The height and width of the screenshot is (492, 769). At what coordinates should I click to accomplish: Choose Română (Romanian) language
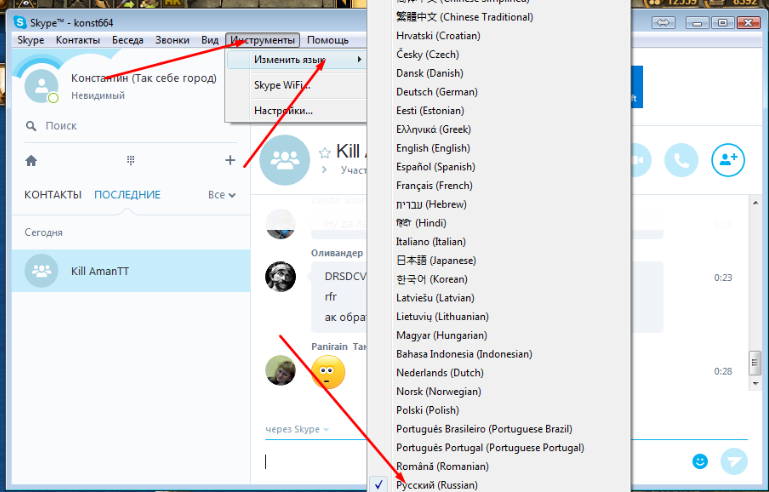click(442, 466)
